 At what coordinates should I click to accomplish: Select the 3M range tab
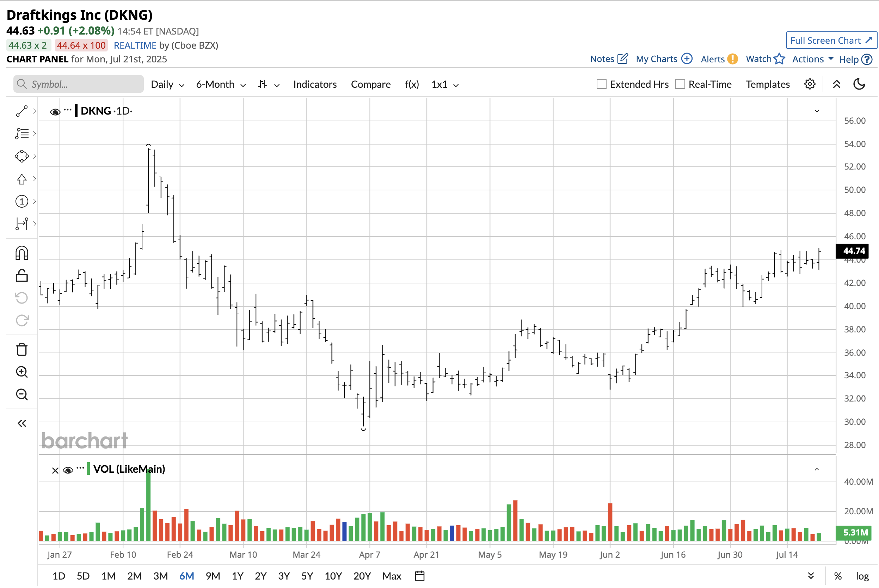pyautogui.click(x=160, y=576)
